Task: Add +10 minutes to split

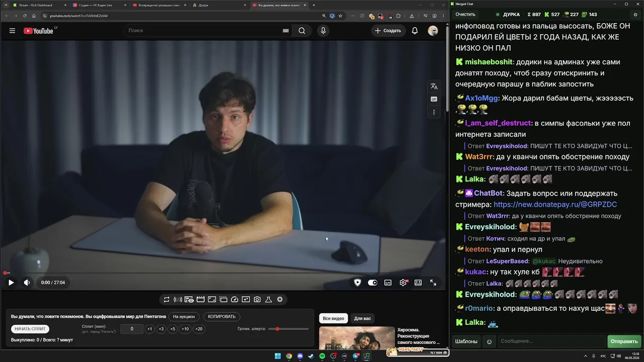Action: click(x=185, y=329)
